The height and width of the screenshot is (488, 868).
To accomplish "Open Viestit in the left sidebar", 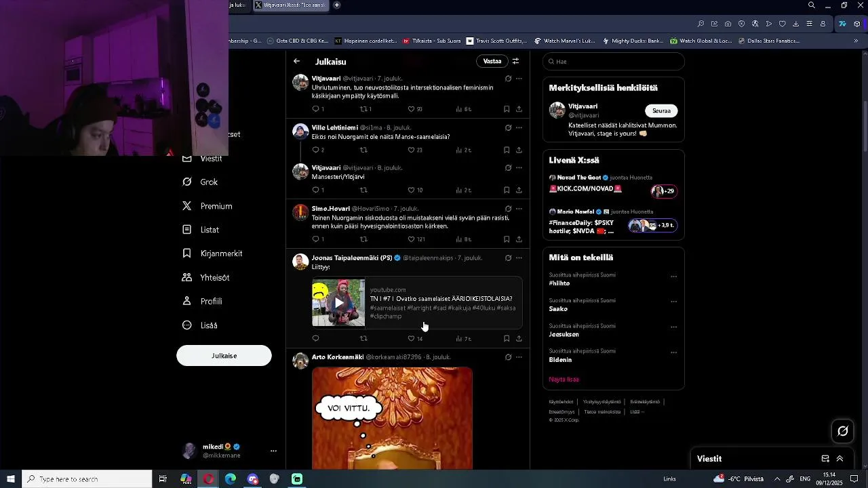I will pyautogui.click(x=203, y=159).
